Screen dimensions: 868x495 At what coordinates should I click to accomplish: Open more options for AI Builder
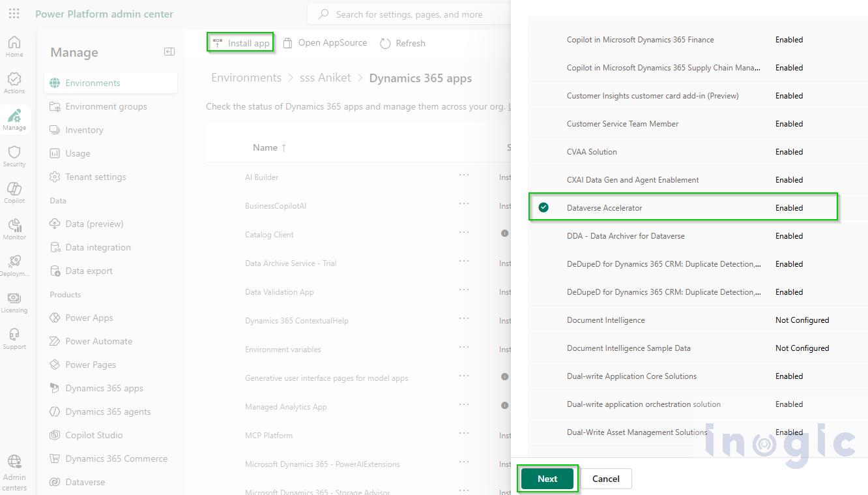(x=464, y=175)
